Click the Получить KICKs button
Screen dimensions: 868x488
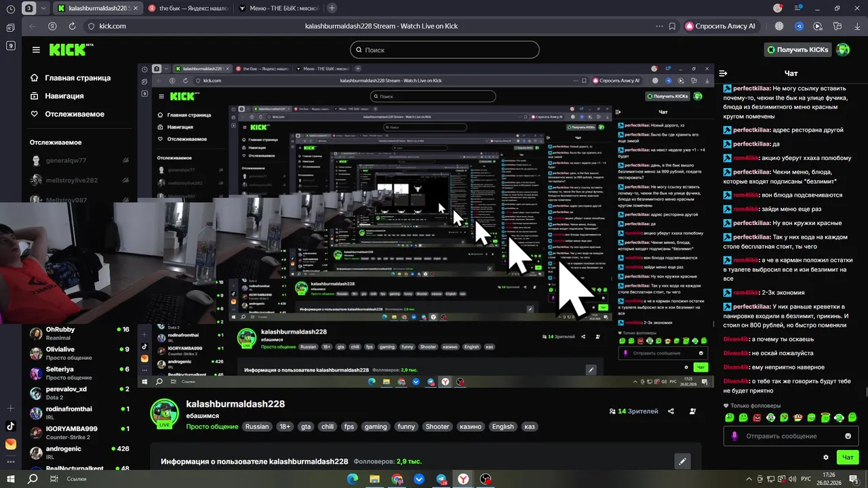[x=797, y=49]
